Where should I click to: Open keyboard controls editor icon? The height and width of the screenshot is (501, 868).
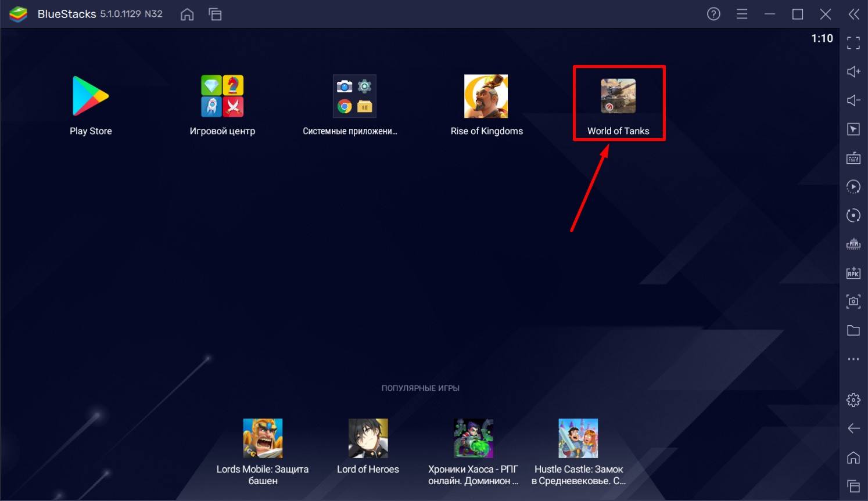point(853,158)
